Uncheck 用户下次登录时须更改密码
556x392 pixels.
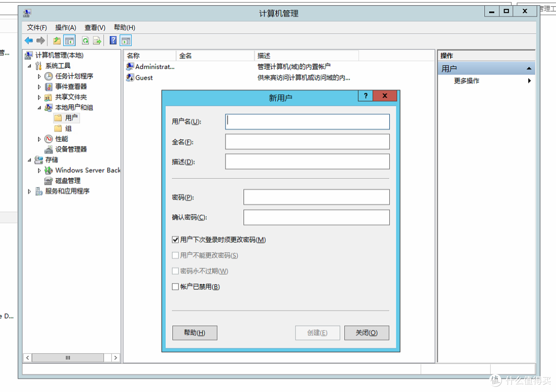[176, 239]
